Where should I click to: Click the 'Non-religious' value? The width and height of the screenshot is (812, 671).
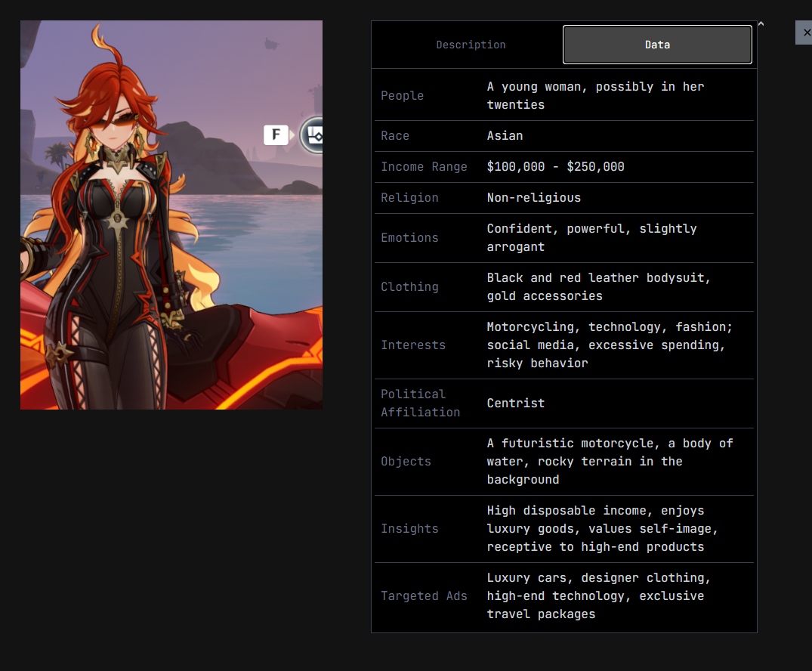point(534,198)
